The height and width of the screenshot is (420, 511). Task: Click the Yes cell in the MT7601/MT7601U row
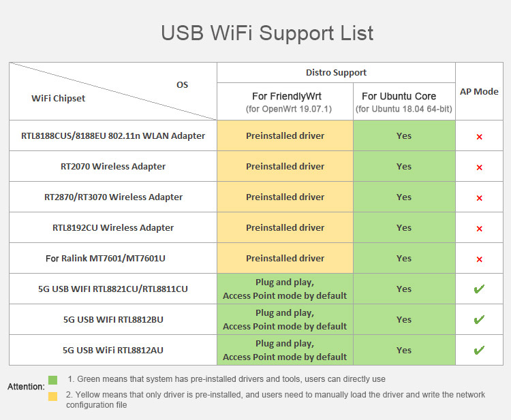tap(404, 258)
